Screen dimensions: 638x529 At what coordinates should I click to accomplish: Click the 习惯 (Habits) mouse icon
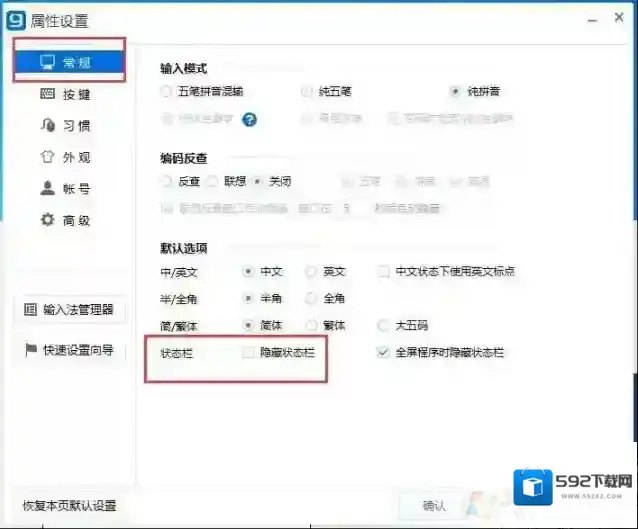47,125
